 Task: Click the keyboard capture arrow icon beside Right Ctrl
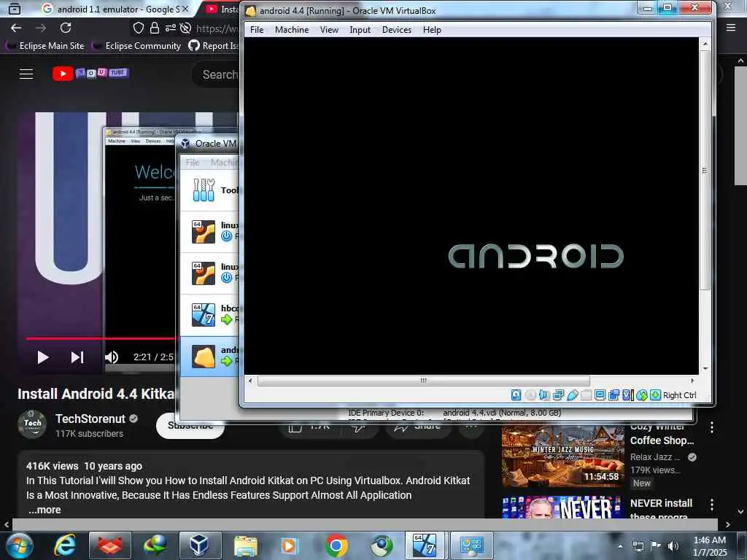656,394
